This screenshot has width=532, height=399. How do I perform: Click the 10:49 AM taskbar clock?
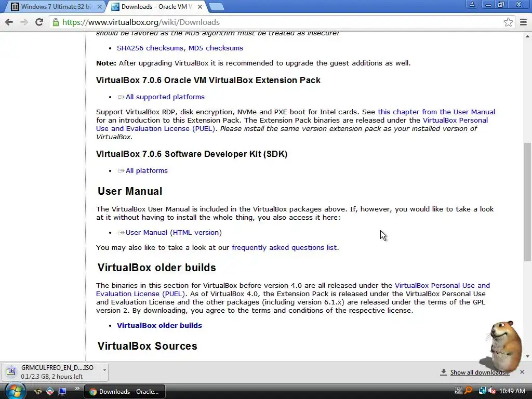pyautogui.click(x=512, y=391)
